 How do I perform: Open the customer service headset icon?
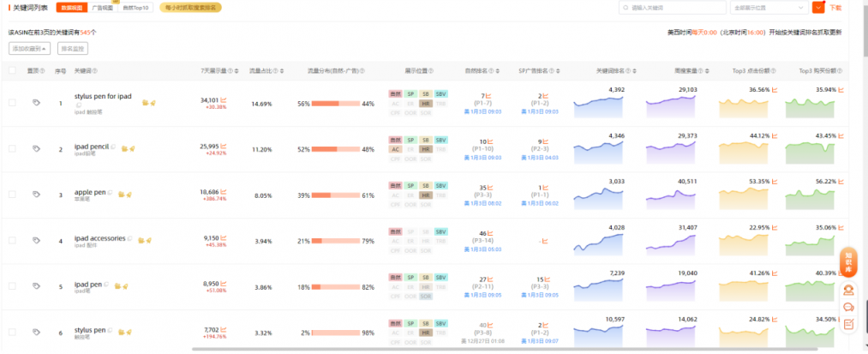tap(848, 290)
